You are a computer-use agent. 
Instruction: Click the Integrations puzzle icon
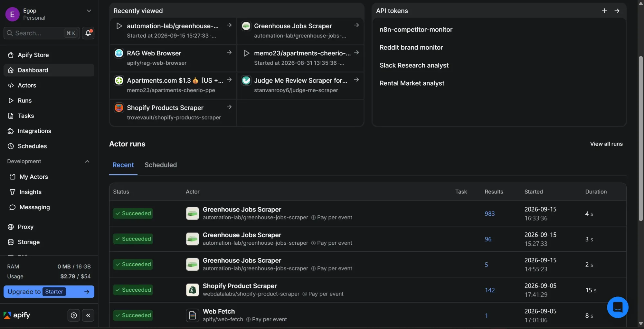11,131
